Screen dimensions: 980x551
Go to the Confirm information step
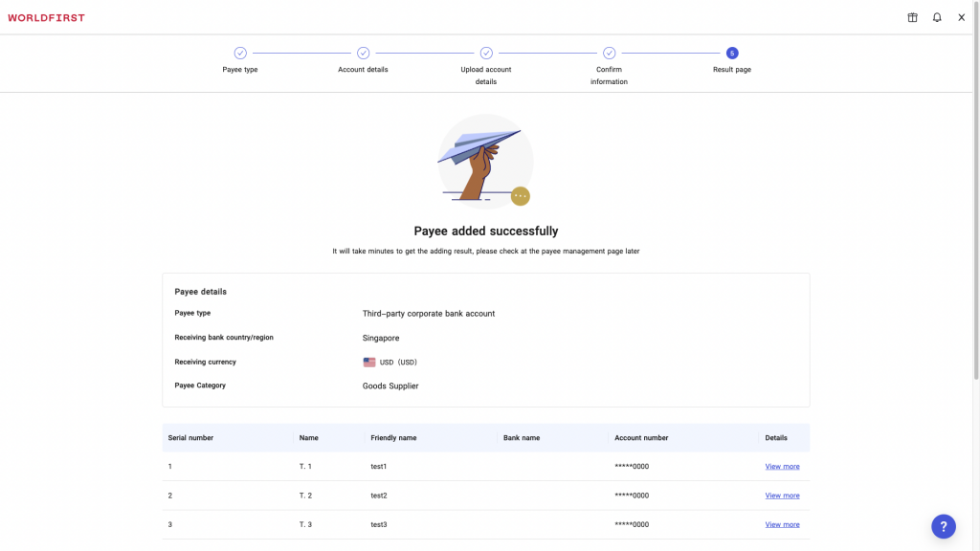pyautogui.click(x=609, y=66)
